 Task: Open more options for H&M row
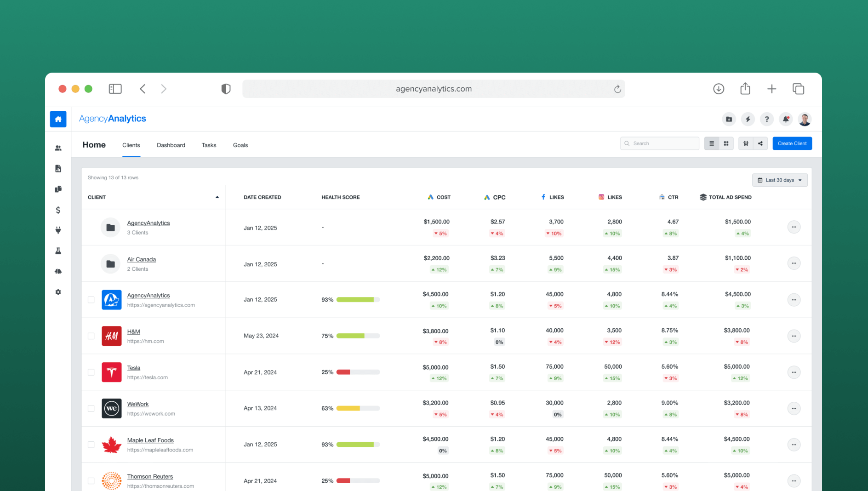794,336
